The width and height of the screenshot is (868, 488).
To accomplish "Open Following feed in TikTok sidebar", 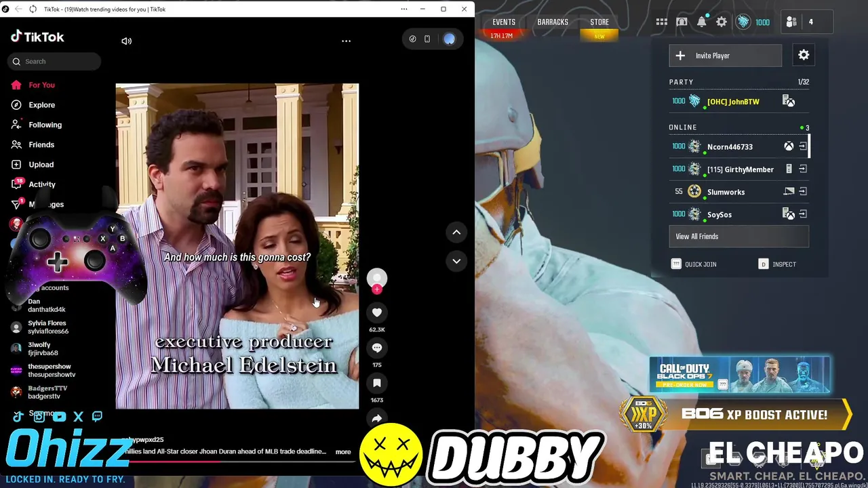I will [x=37, y=125].
